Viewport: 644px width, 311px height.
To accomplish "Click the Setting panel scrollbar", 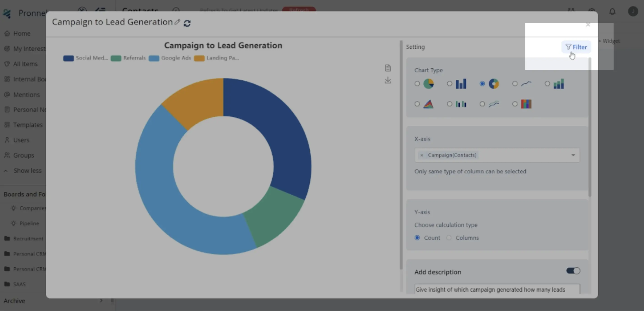I will tap(590, 127).
